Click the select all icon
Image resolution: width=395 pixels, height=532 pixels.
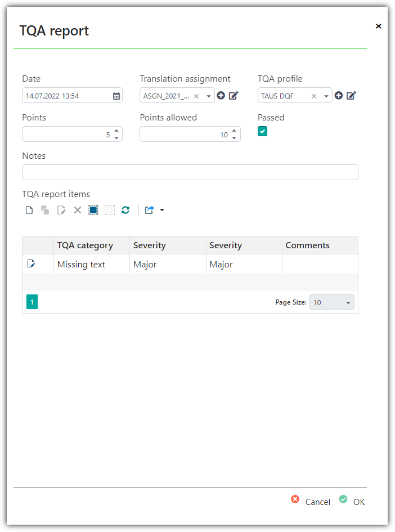point(93,210)
